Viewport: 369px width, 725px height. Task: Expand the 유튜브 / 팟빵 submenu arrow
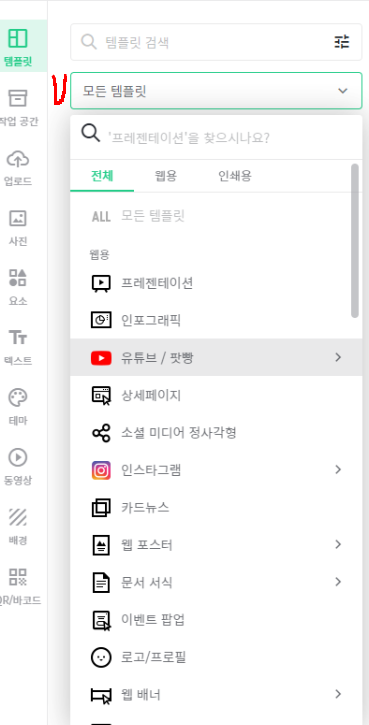point(338,357)
